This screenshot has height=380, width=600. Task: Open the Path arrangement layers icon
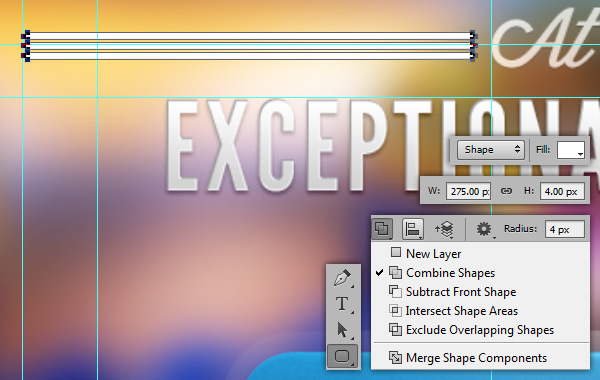click(x=444, y=229)
